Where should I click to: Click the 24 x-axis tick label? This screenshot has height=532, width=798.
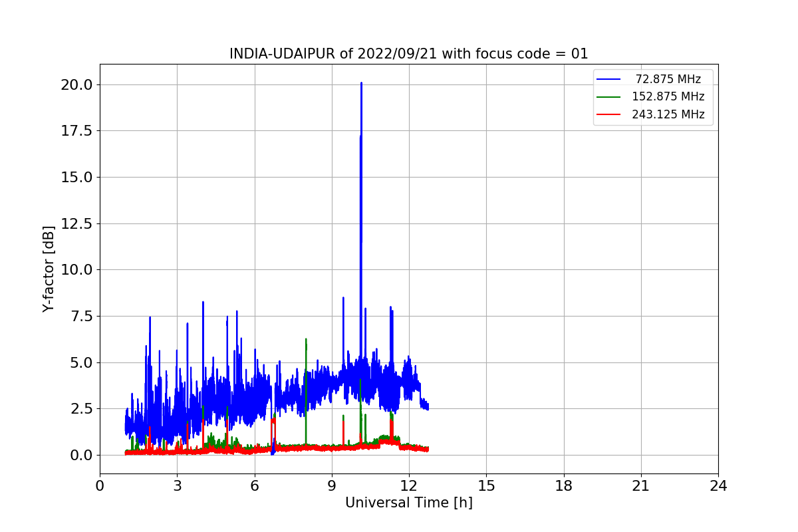click(x=718, y=486)
